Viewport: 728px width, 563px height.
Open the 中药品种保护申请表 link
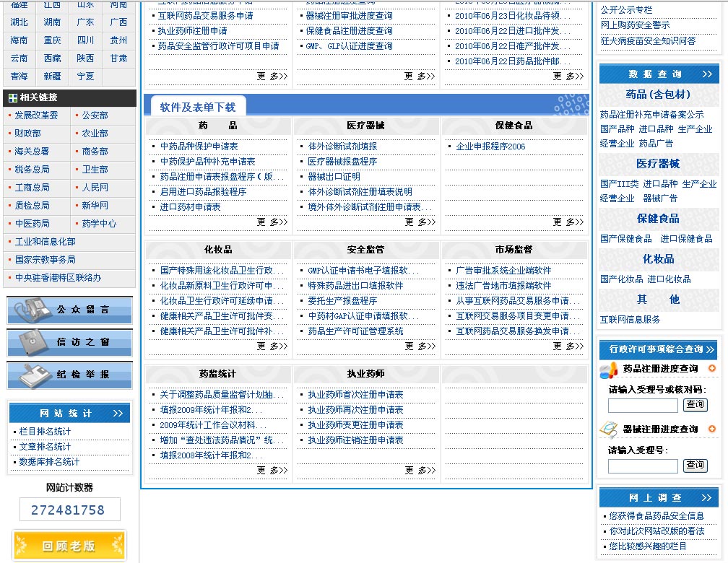pos(199,147)
